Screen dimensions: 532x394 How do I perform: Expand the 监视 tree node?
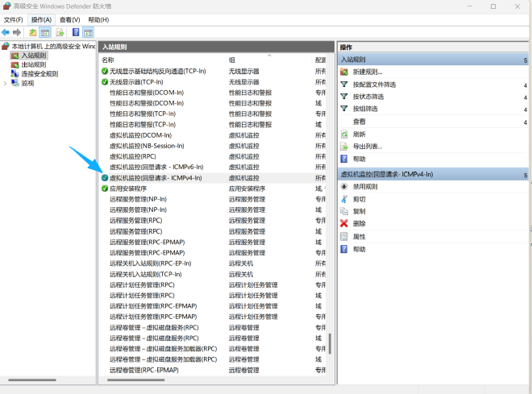pyautogui.click(x=6, y=83)
